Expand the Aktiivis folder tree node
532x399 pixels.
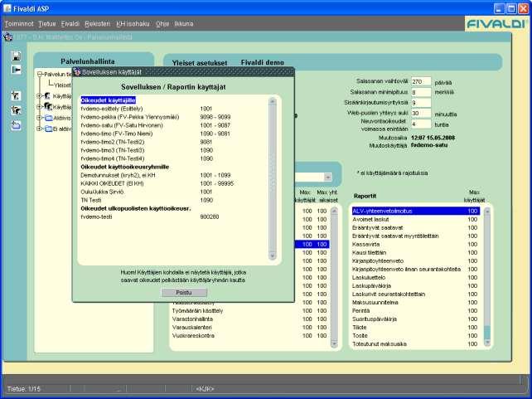coord(39,118)
